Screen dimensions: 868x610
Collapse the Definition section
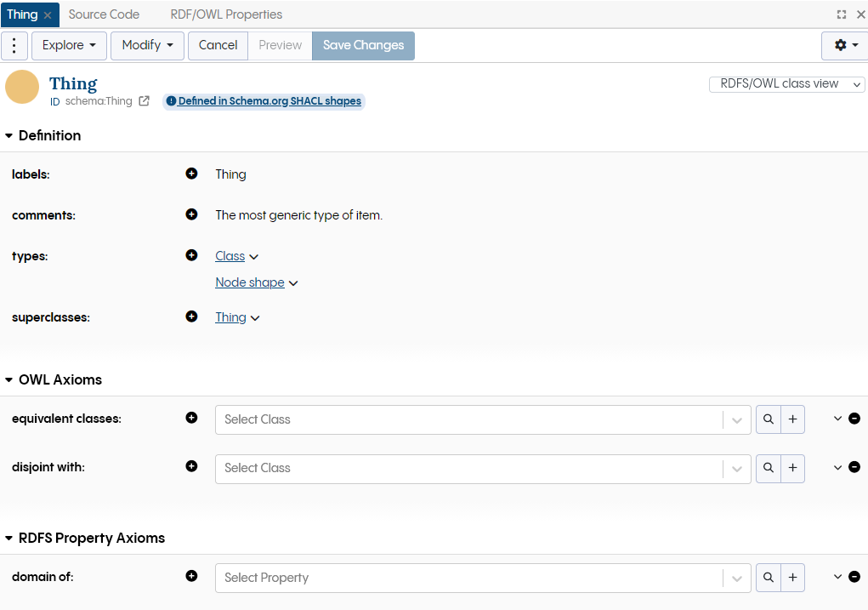point(9,136)
